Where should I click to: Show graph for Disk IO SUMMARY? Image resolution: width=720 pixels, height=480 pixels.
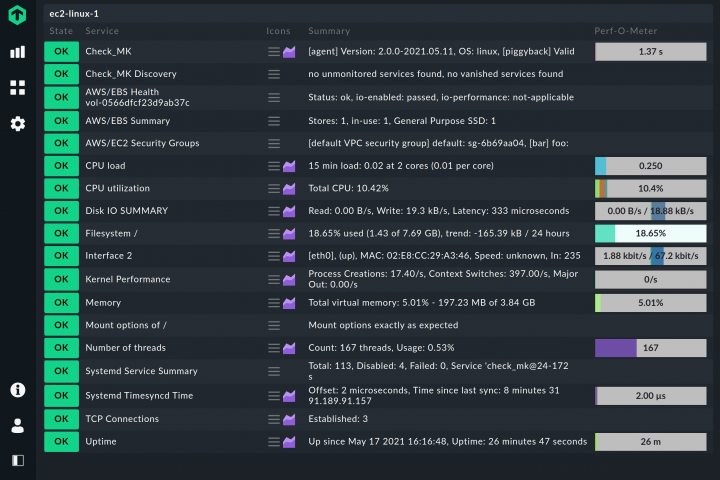[289, 211]
